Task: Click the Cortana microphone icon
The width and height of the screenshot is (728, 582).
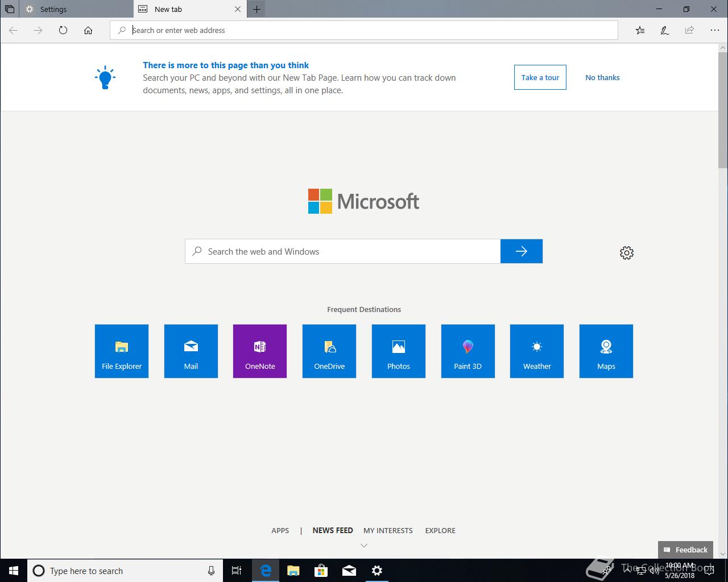Action: click(211, 571)
